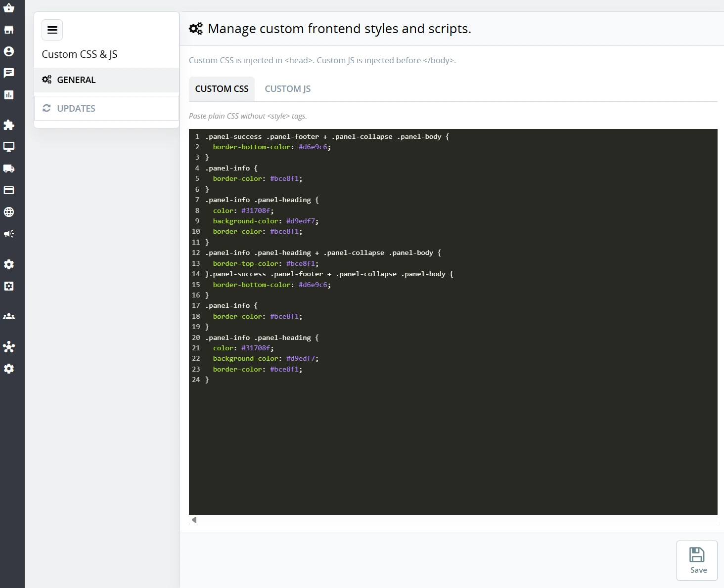This screenshot has height=588, width=724.
Task: Open the customers user icon in sidebar
Action: pos(9,51)
